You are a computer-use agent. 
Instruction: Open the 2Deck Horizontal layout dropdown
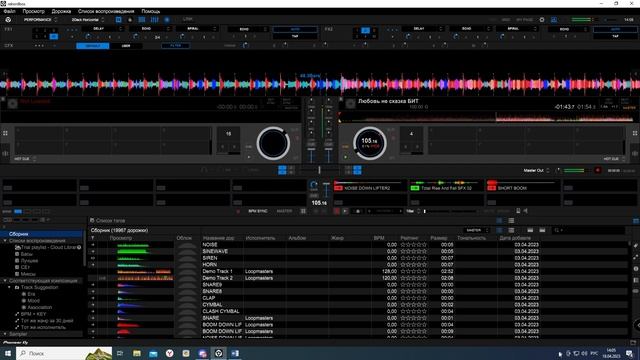(88, 20)
